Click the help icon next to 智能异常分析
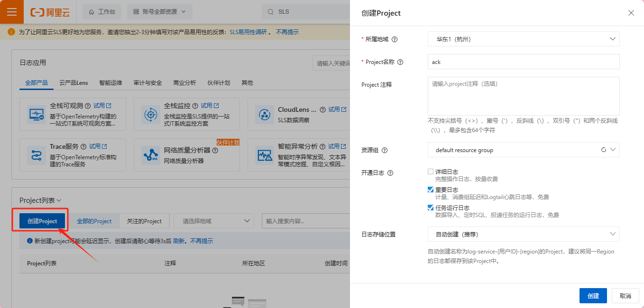Image resolution: width=644 pixels, height=308 pixels. (322, 146)
